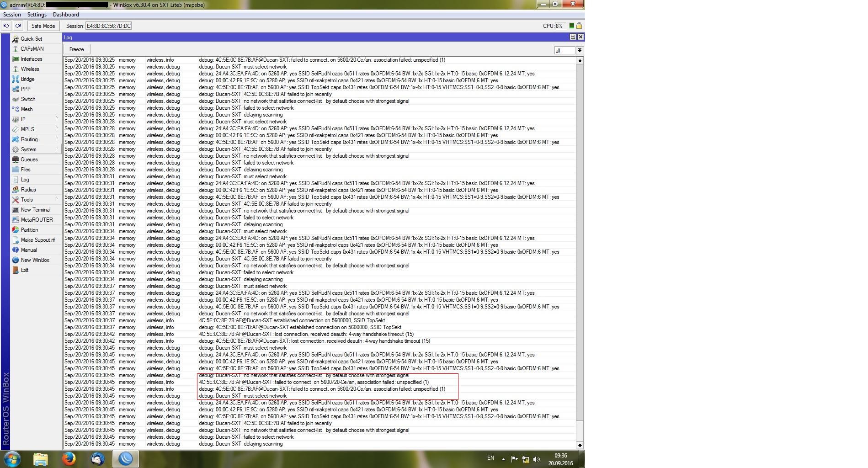This screenshot has width=868, height=468.
Task: Select log row 'established connection on 5600000, SSID TopSekt' without debug
Action: pyautogui.click(x=319, y=320)
